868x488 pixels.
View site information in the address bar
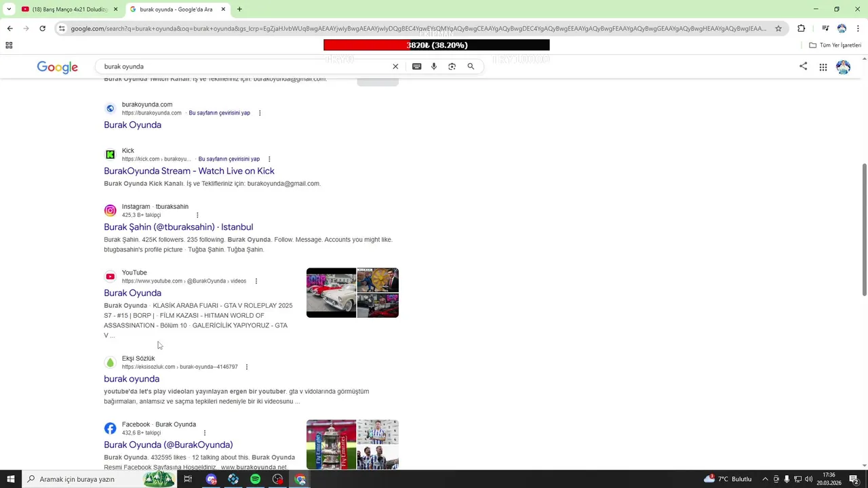(62, 28)
